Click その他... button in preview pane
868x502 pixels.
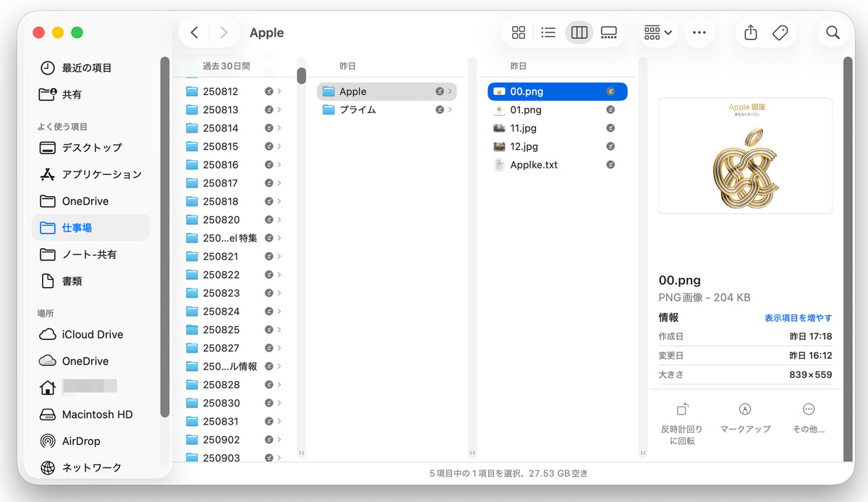click(x=809, y=418)
